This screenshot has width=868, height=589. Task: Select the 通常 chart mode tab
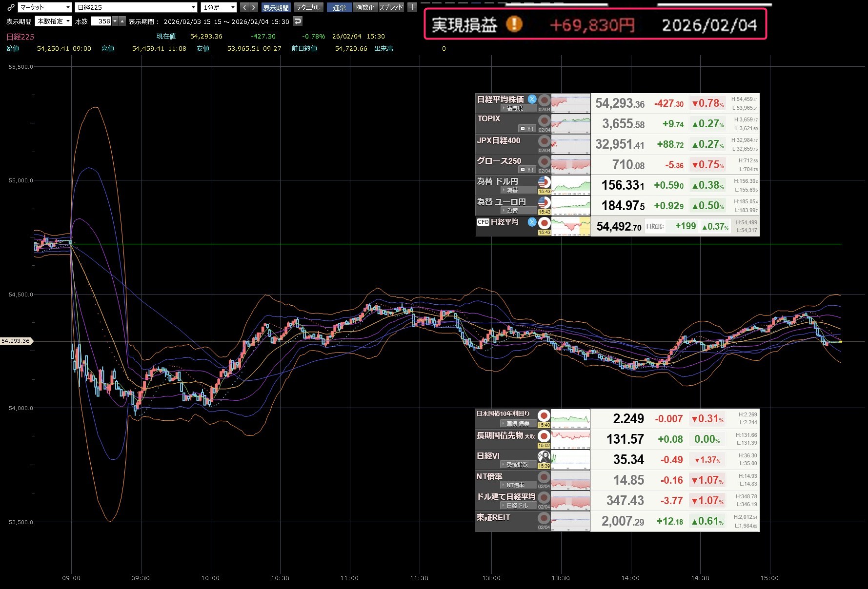339,8
